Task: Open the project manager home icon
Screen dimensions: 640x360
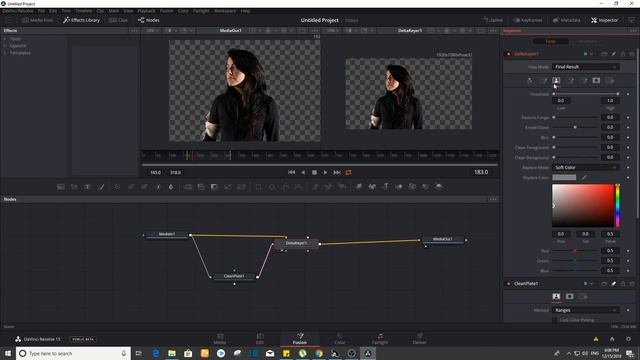Action: pyautogui.click(x=612, y=339)
